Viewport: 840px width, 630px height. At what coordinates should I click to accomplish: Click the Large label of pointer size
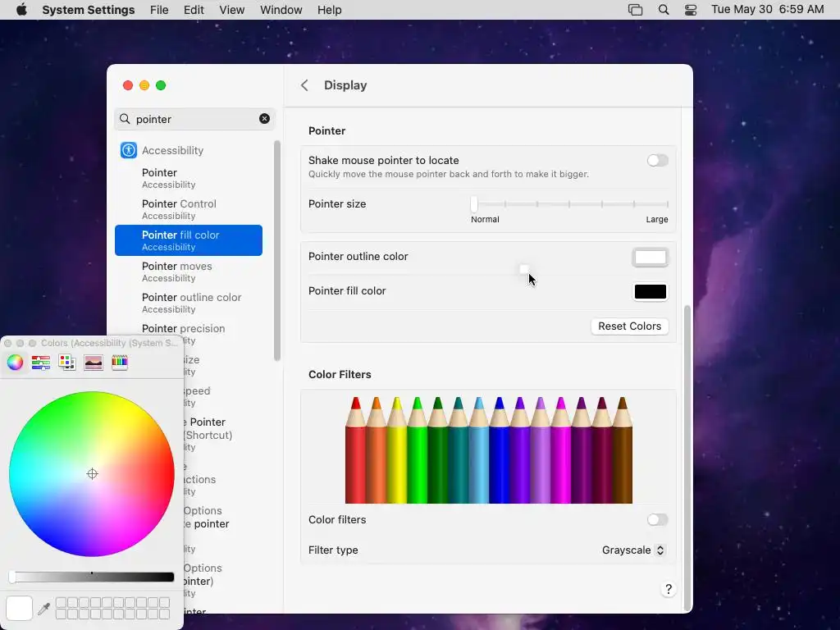coord(657,220)
